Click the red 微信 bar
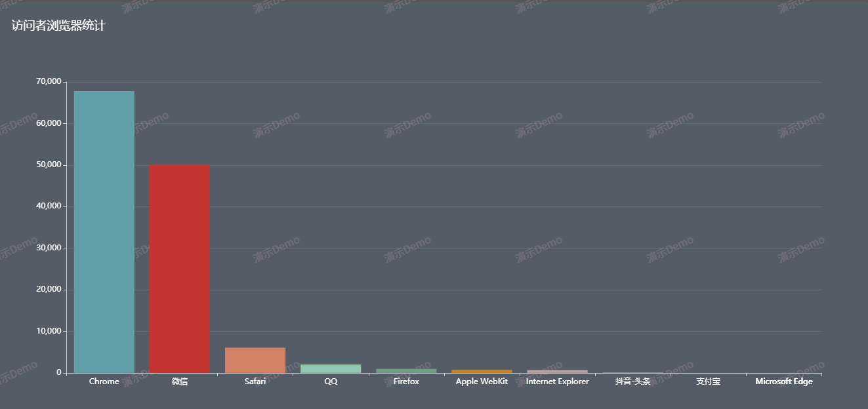Image resolution: width=868 pixels, height=409 pixels. click(180, 269)
